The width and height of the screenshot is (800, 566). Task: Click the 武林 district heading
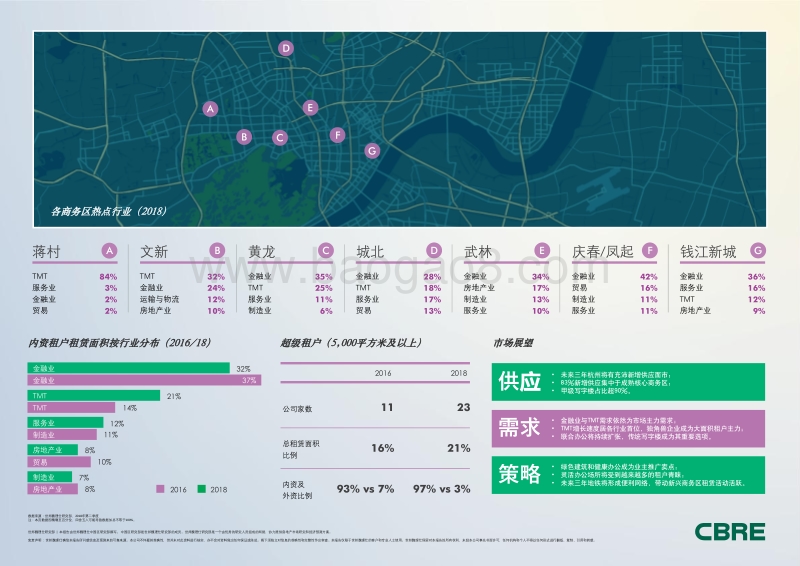[478, 252]
